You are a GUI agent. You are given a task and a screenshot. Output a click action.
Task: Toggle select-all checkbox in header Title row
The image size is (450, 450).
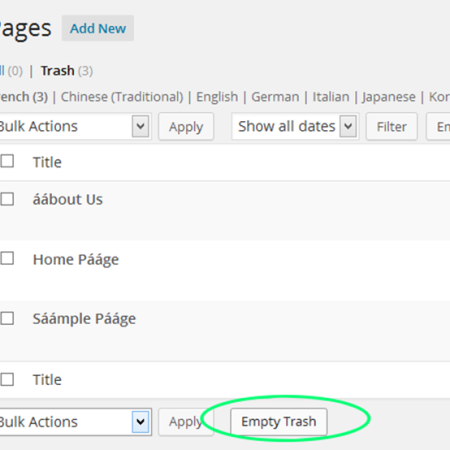coord(7,161)
